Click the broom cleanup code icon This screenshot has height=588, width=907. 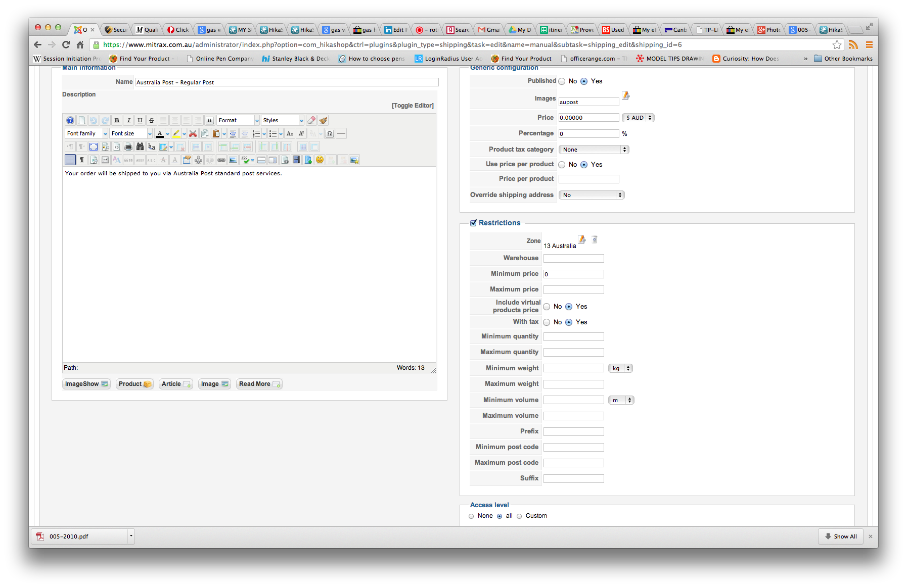tap(323, 120)
